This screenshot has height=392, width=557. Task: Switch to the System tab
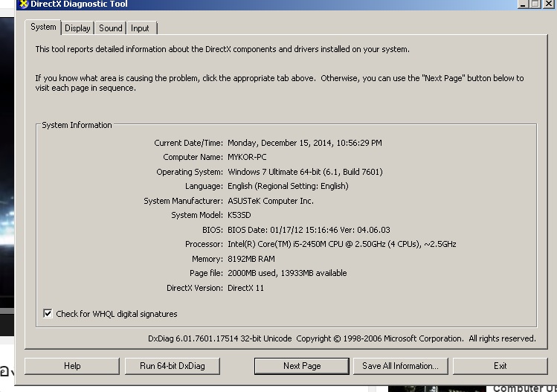pos(43,27)
